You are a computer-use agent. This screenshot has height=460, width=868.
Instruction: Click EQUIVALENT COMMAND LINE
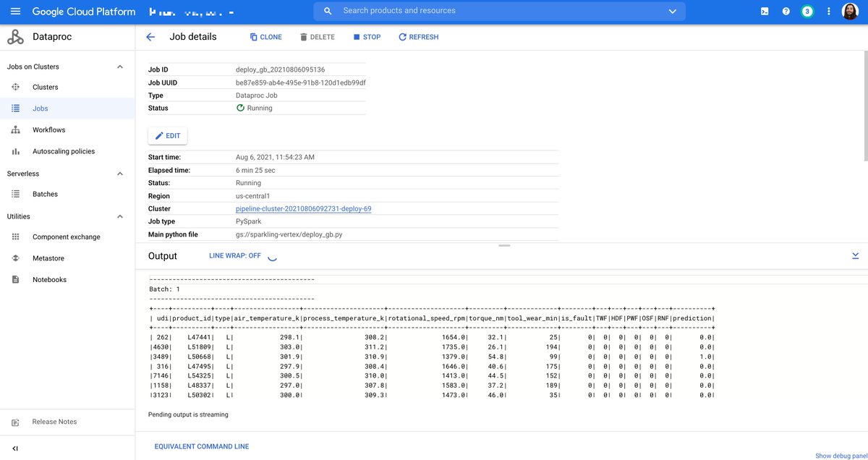(x=202, y=447)
